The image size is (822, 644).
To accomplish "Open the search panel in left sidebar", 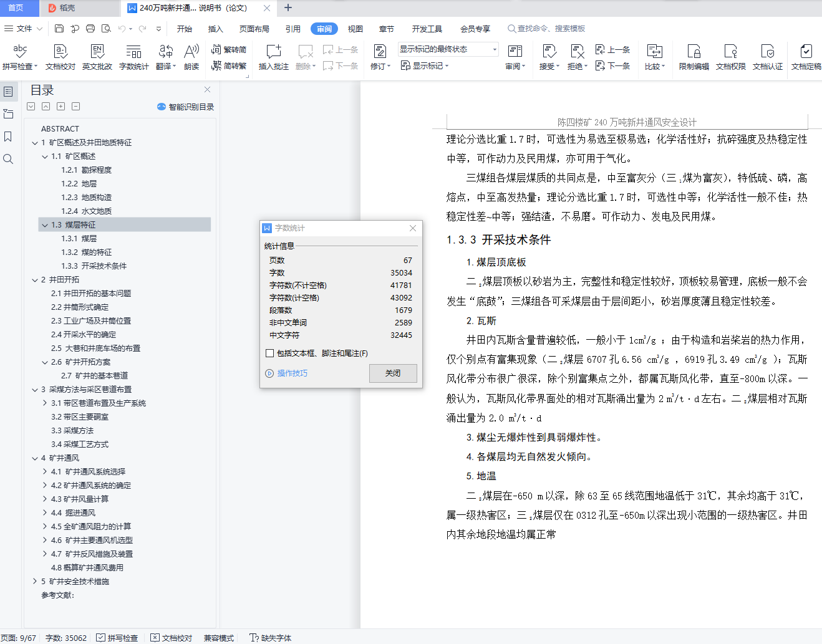I will (8, 159).
